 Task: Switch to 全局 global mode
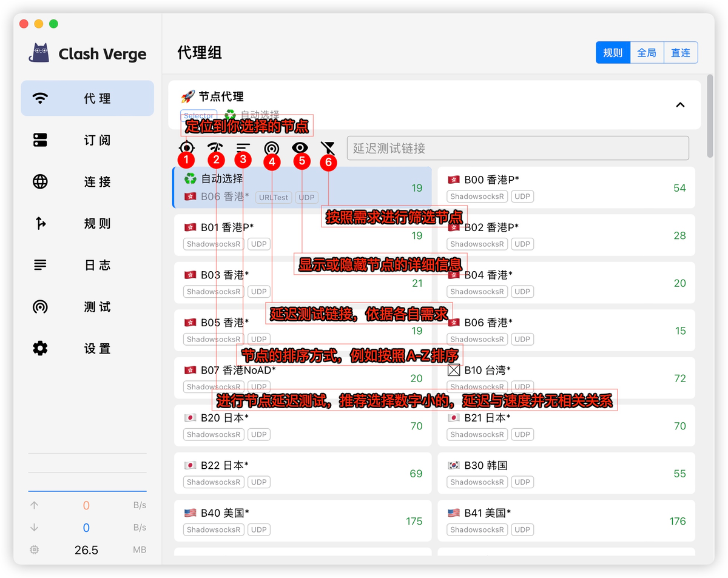pos(647,53)
